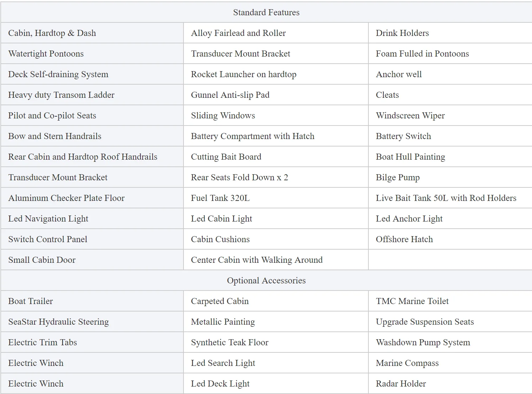Click the TMC Marine Toilet cell

[x=412, y=301]
